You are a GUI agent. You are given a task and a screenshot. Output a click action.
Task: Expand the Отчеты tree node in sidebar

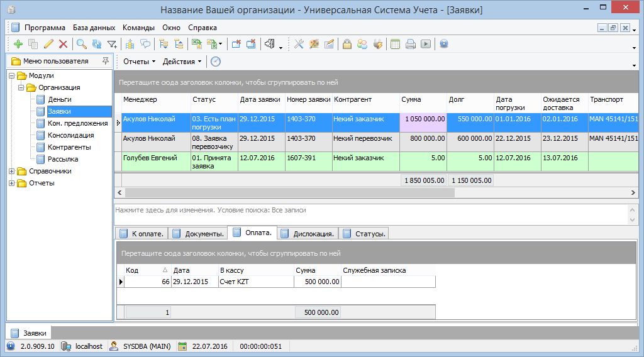(x=12, y=183)
